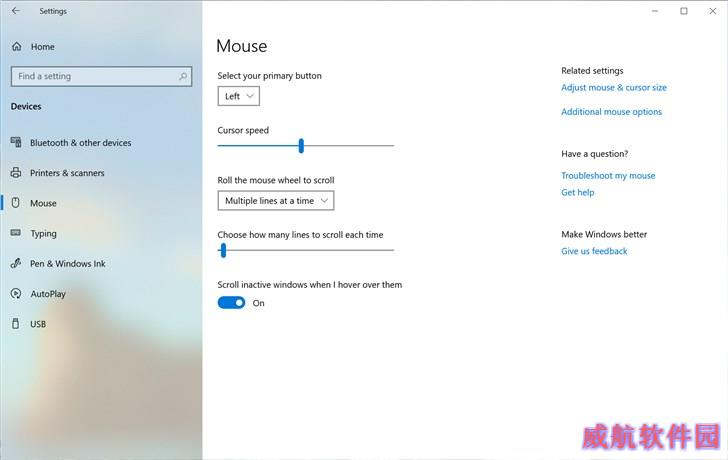The width and height of the screenshot is (728, 460).
Task: Maximize the Settings window
Action: tap(684, 11)
